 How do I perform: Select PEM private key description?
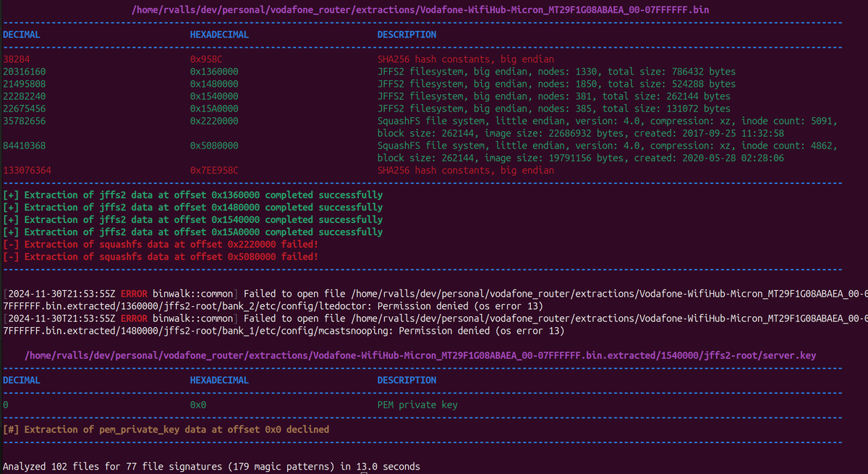417,405
